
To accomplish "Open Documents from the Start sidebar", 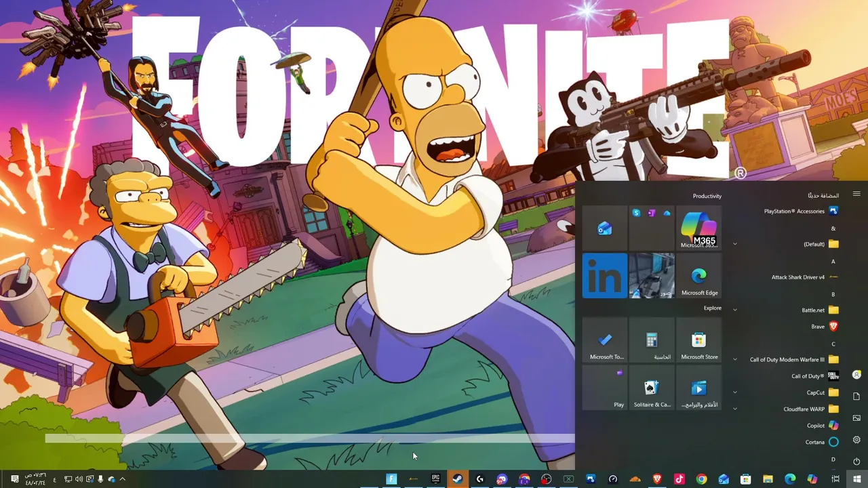I will (856, 396).
